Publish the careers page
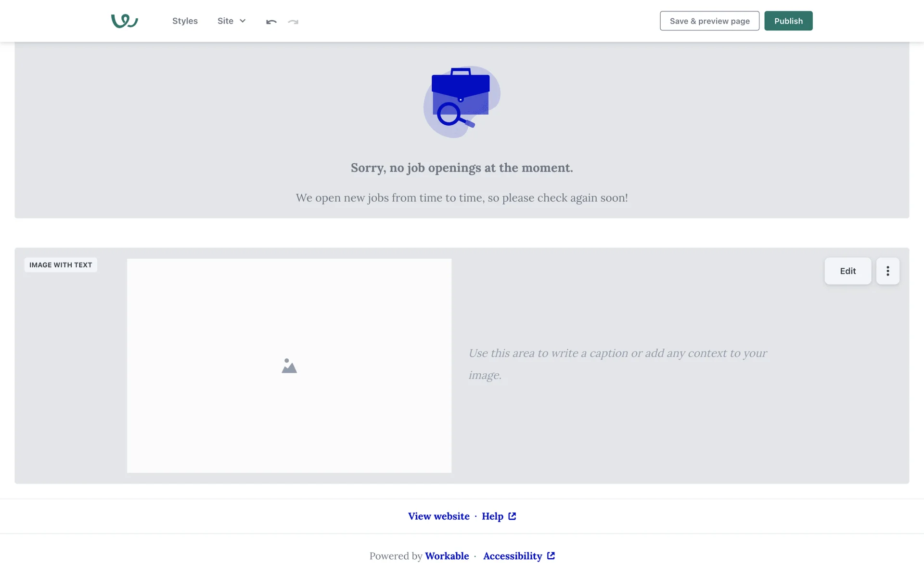Viewport: 924px width, 578px height. [788, 21]
